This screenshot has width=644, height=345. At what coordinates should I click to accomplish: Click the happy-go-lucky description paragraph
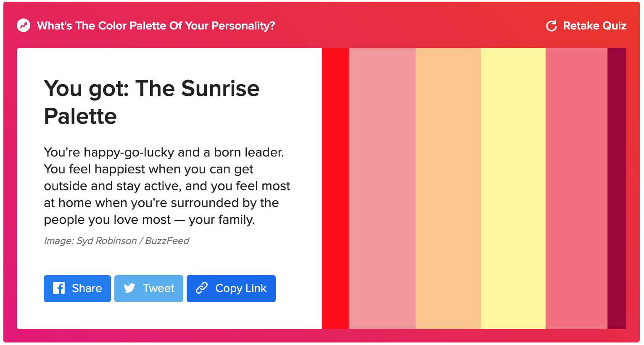[167, 186]
